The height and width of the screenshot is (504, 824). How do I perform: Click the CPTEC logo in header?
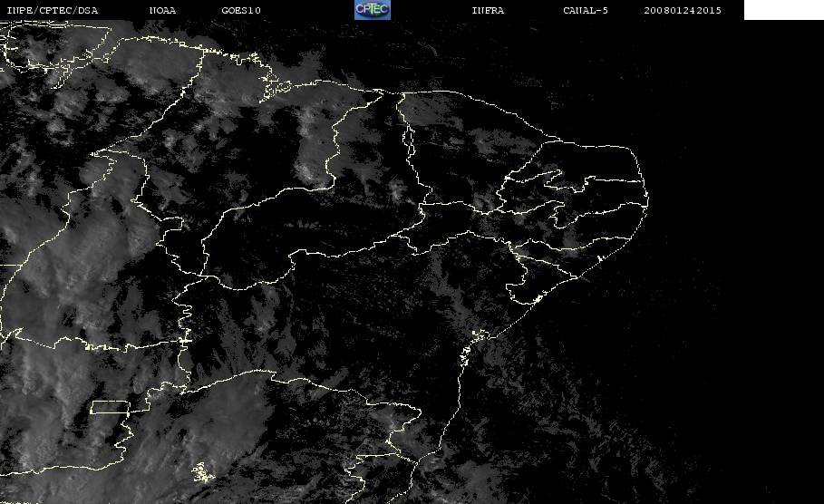pyautogui.click(x=373, y=9)
